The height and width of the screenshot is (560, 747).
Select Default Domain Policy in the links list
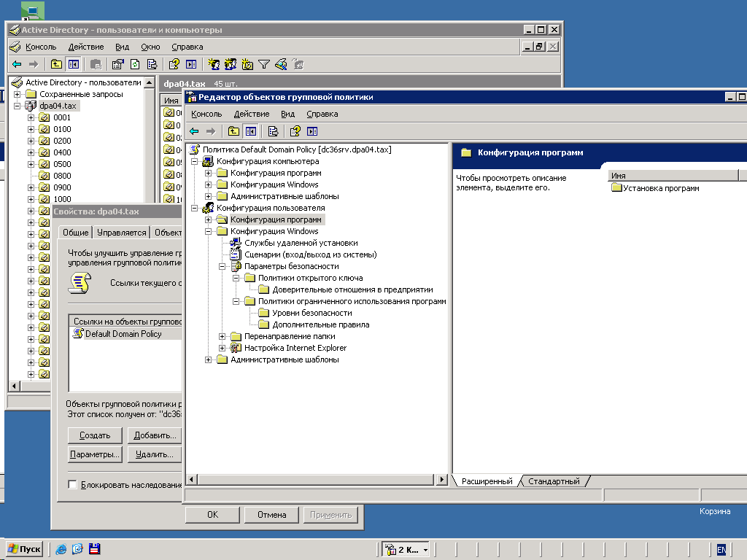pos(123,334)
